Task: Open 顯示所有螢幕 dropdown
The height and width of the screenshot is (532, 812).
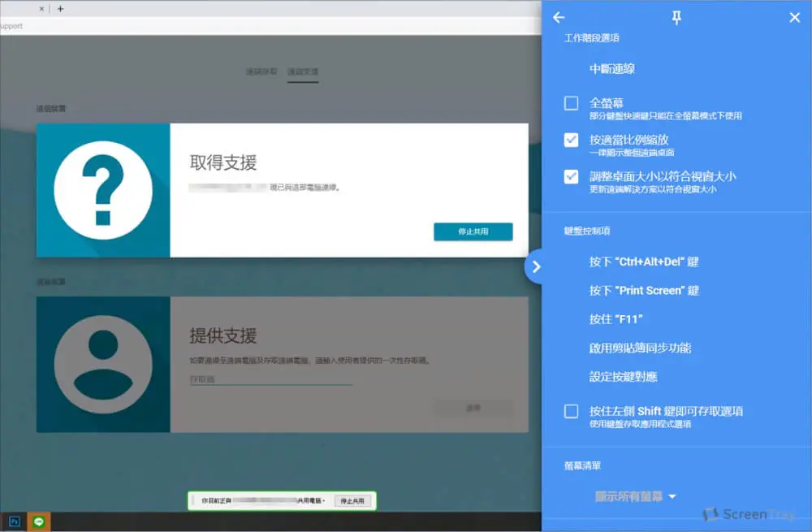Action: click(636, 496)
